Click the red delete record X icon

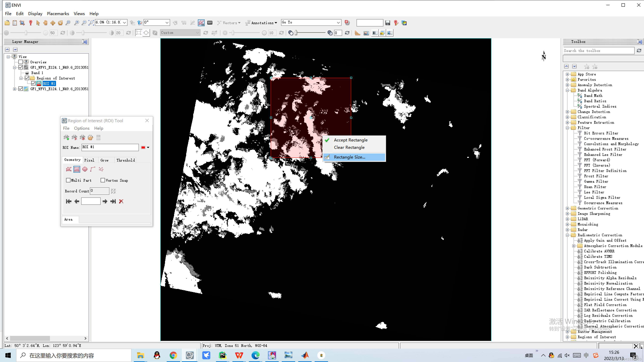(x=121, y=201)
